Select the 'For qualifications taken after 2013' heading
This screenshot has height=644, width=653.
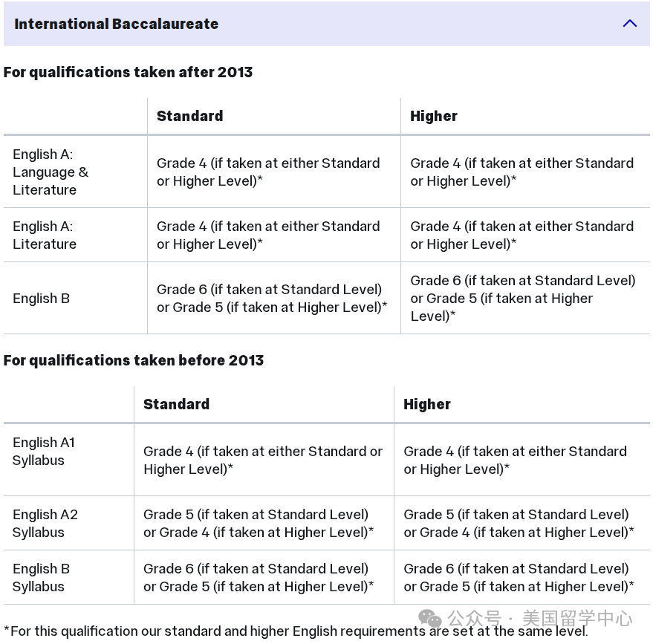click(128, 72)
